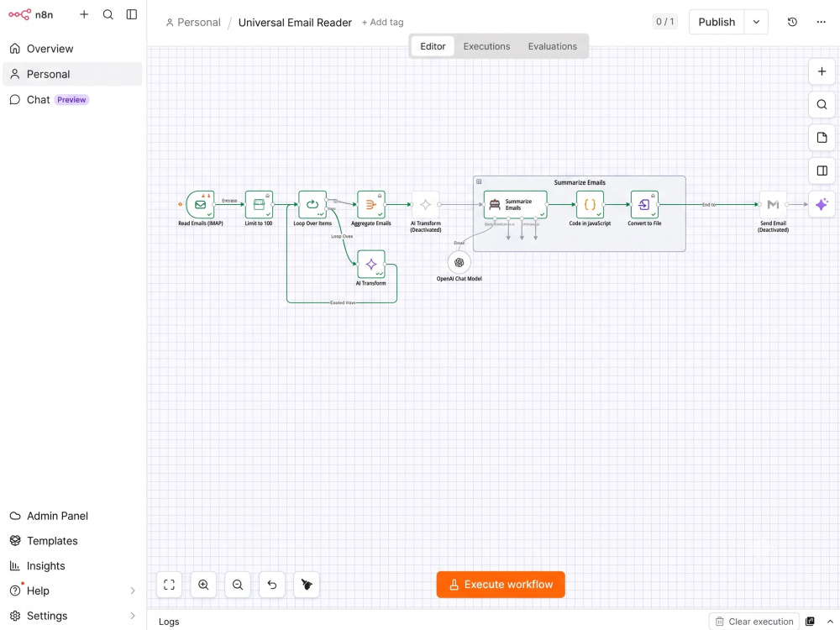This screenshot has height=630, width=840.
Task: Click workflow name Universal Email Reader
Action: pyautogui.click(x=295, y=23)
